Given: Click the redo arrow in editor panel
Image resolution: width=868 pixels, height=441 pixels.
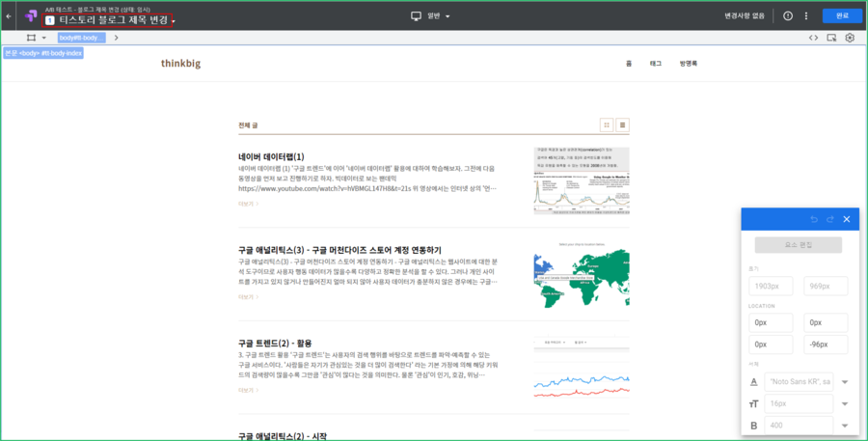Looking at the screenshot, I should [x=829, y=219].
